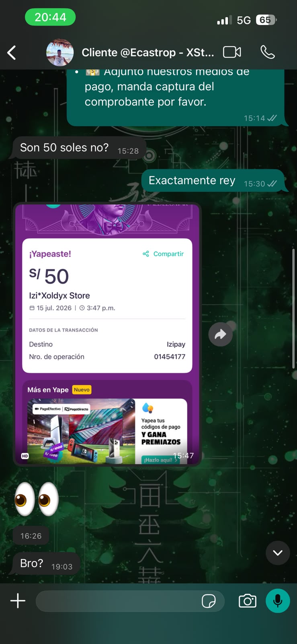
Task: Open the attachments plus menu
Action: (18, 601)
